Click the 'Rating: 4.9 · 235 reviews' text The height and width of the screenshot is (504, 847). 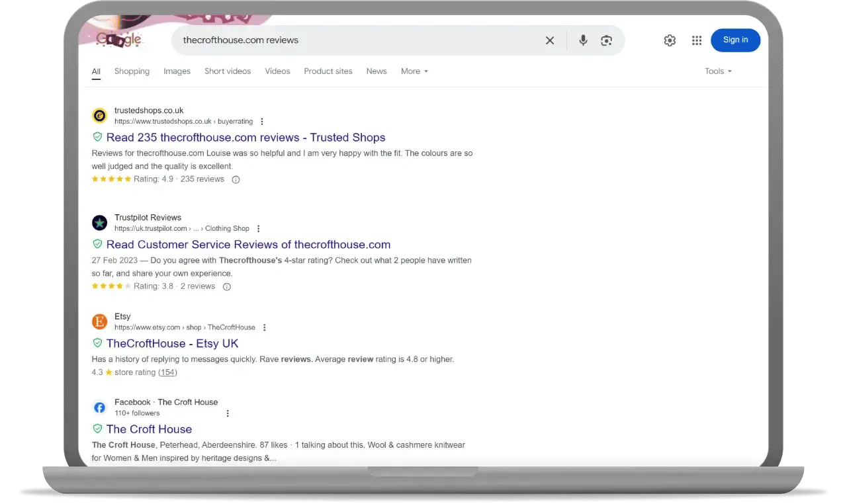[179, 179]
